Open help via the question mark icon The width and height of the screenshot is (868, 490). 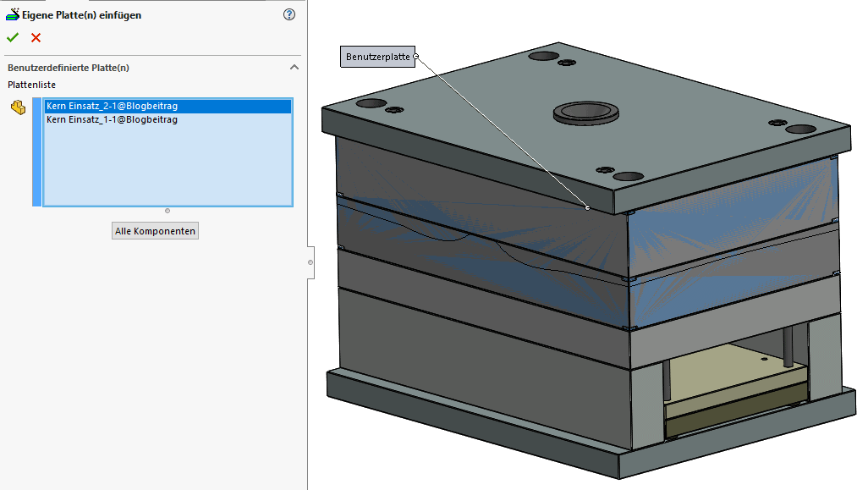coord(289,14)
